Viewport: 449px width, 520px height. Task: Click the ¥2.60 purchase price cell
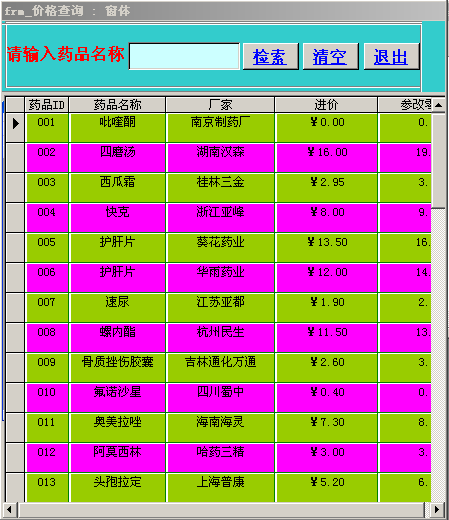coord(327,368)
